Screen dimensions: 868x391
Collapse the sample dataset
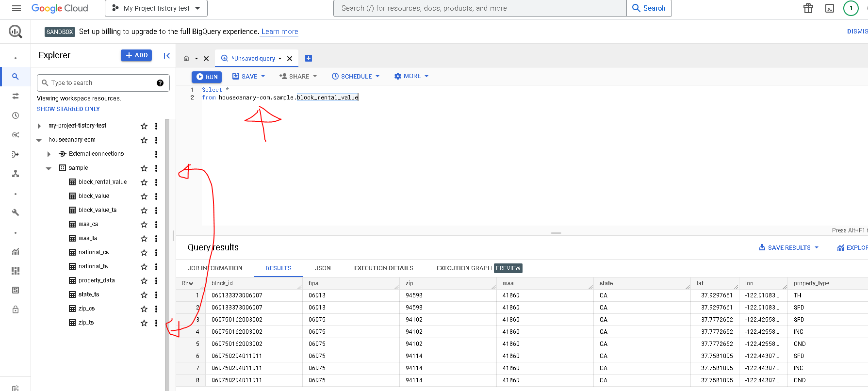coord(49,168)
